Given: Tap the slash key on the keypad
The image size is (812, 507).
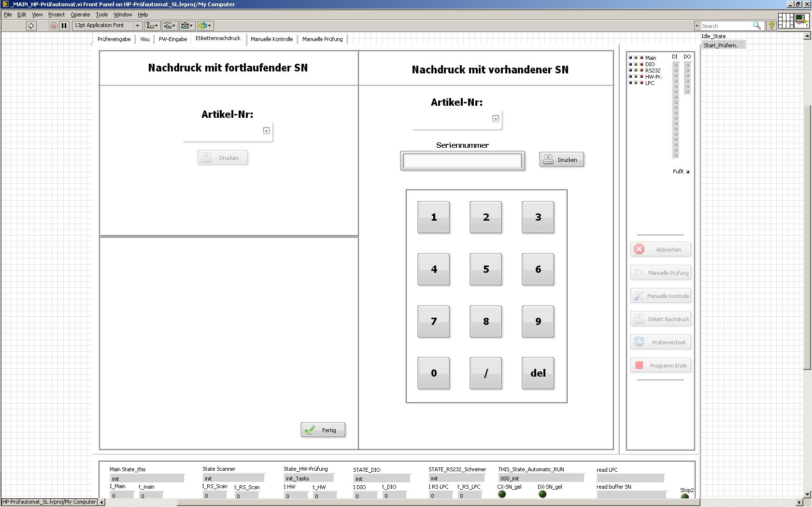Looking at the screenshot, I should point(486,373).
